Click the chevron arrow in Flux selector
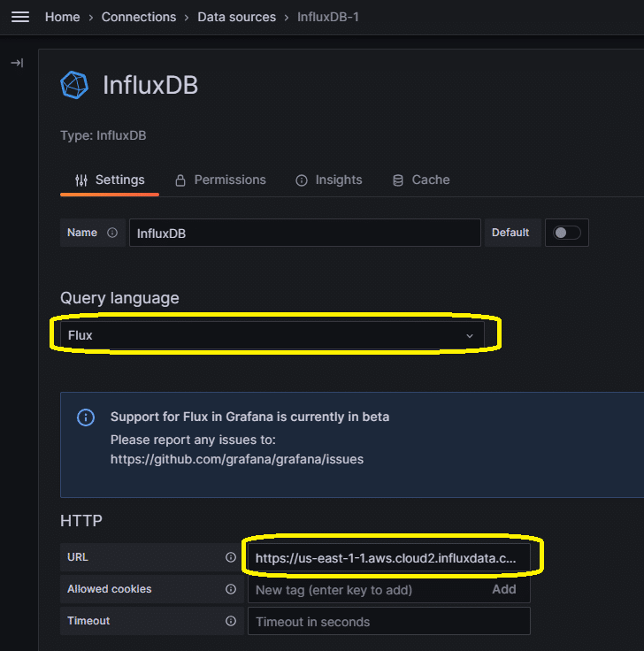 470,336
